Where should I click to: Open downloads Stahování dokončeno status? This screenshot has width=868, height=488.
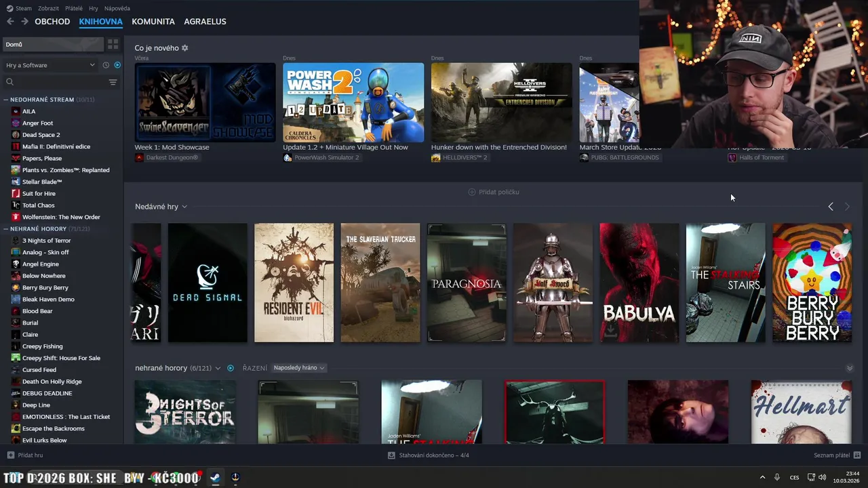(428, 455)
